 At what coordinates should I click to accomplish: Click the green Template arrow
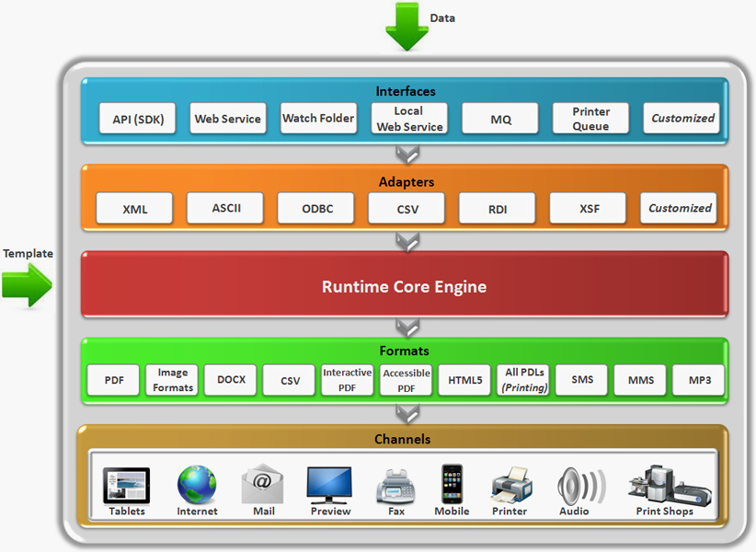(27, 285)
